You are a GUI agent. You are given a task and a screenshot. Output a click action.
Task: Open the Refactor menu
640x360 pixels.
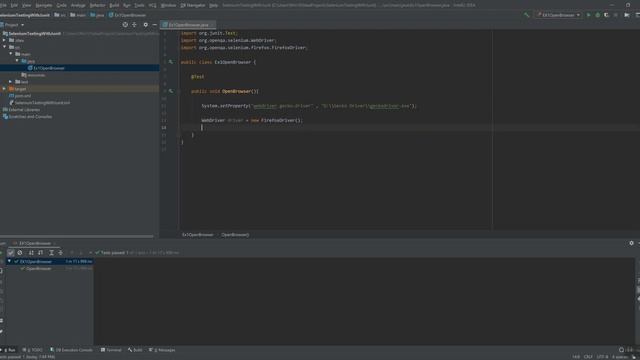[x=97, y=5]
